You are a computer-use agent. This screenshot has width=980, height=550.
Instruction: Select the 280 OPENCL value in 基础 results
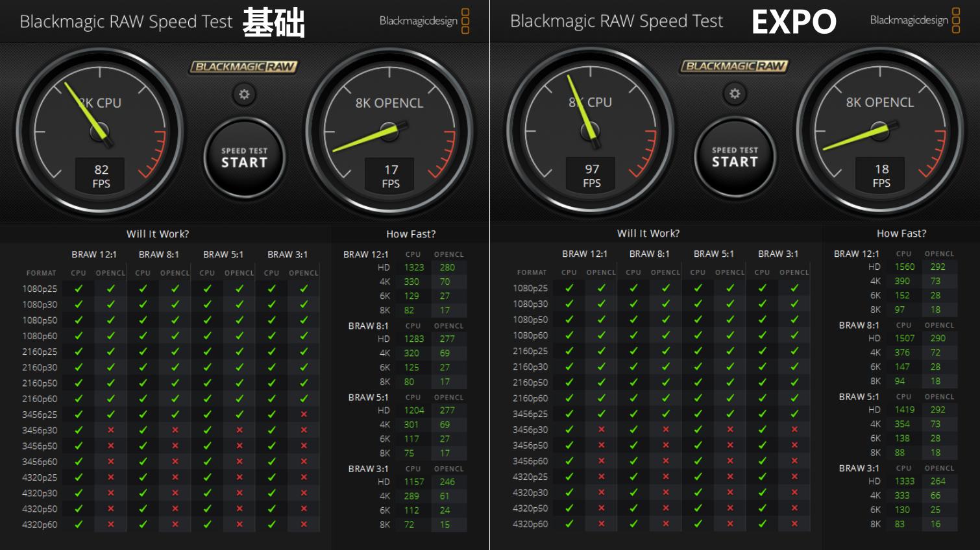447,267
